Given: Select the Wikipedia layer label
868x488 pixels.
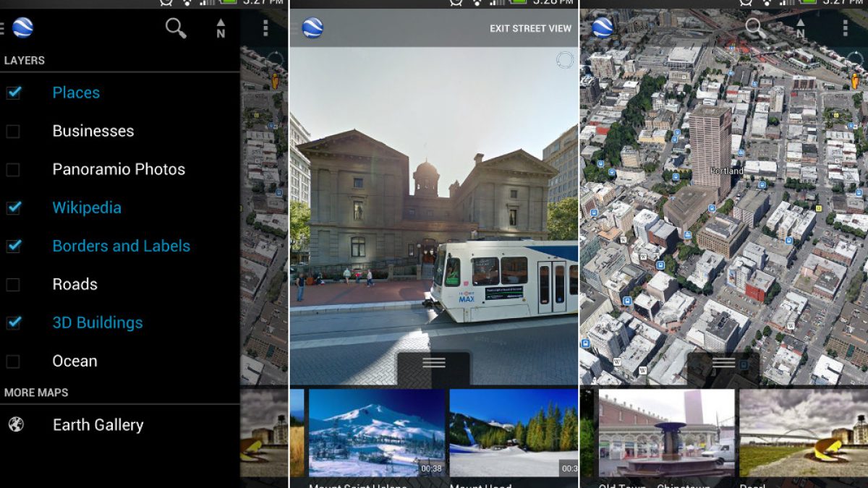Looking at the screenshot, I should point(87,207).
